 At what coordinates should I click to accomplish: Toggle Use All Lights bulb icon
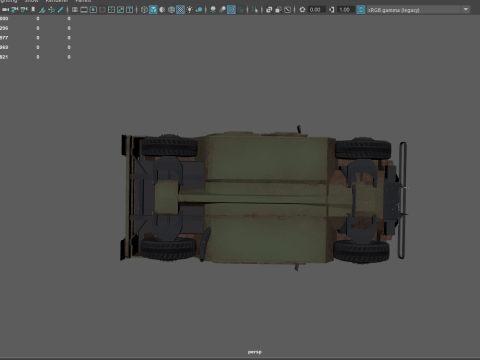(x=189, y=10)
